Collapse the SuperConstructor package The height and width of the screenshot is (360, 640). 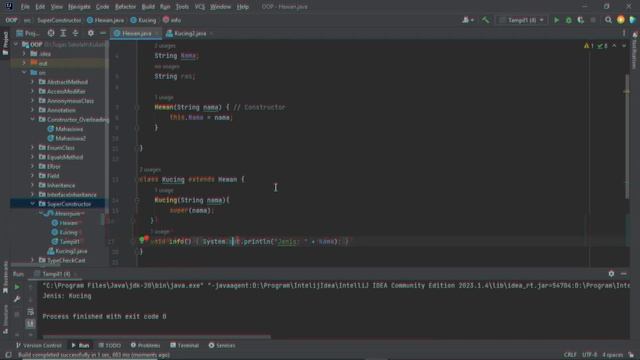coord(32,204)
